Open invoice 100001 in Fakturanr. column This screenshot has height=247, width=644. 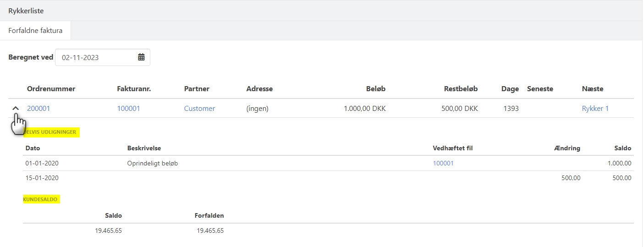[128, 109]
